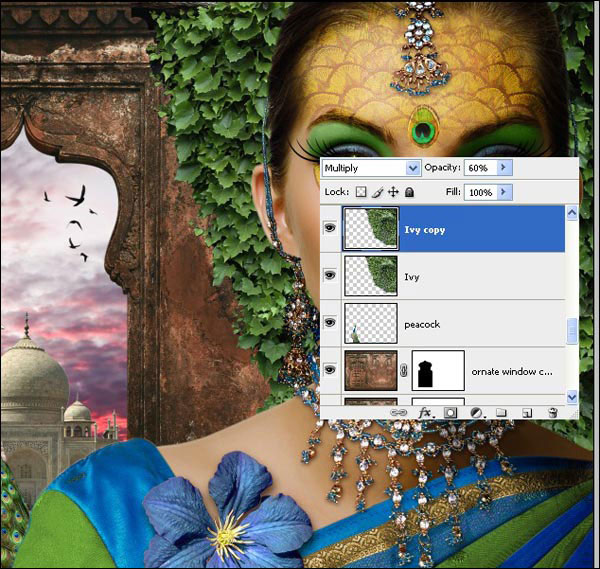600x569 pixels.
Task: Select the Ivy layer thumbnail
Action: tap(371, 276)
